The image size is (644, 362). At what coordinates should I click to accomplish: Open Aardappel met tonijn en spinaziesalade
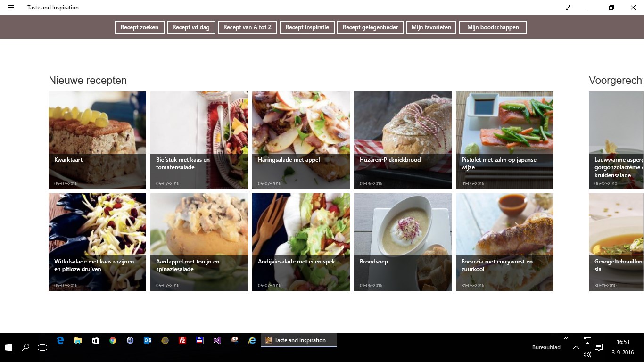(x=199, y=242)
